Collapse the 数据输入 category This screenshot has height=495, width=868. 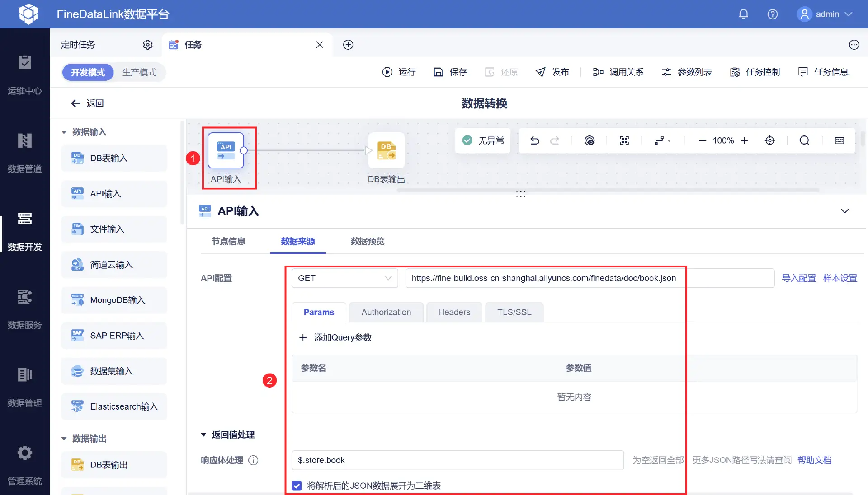click(64, 132)
